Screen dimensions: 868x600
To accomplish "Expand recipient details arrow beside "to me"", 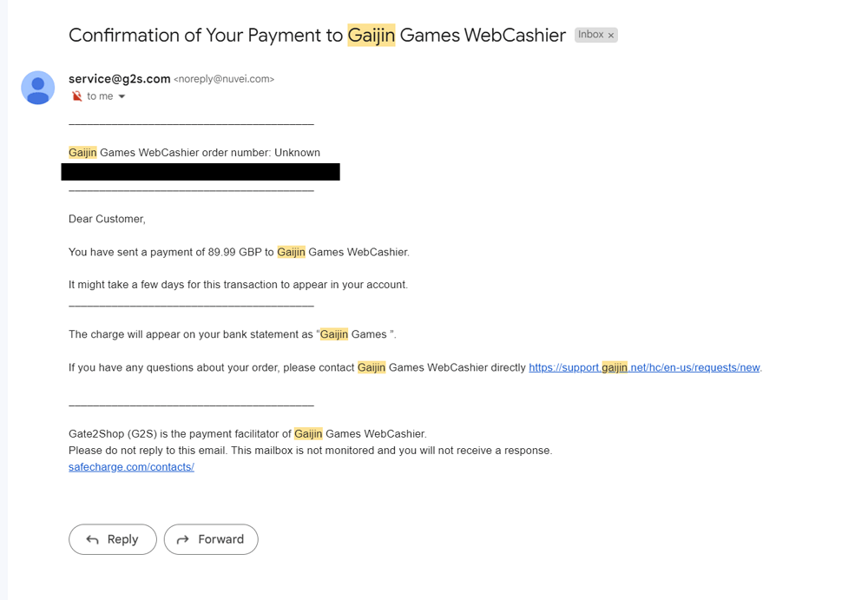I will click(122, 96).
